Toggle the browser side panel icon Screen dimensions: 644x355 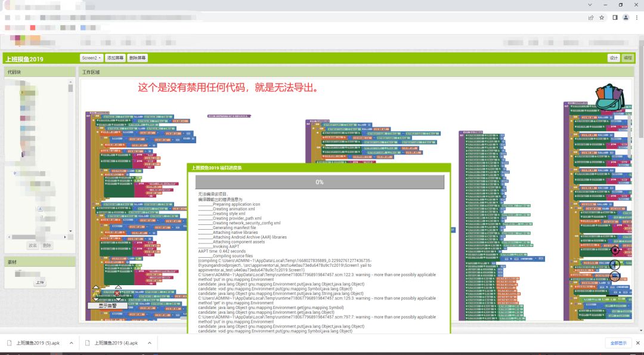[615, 18]
